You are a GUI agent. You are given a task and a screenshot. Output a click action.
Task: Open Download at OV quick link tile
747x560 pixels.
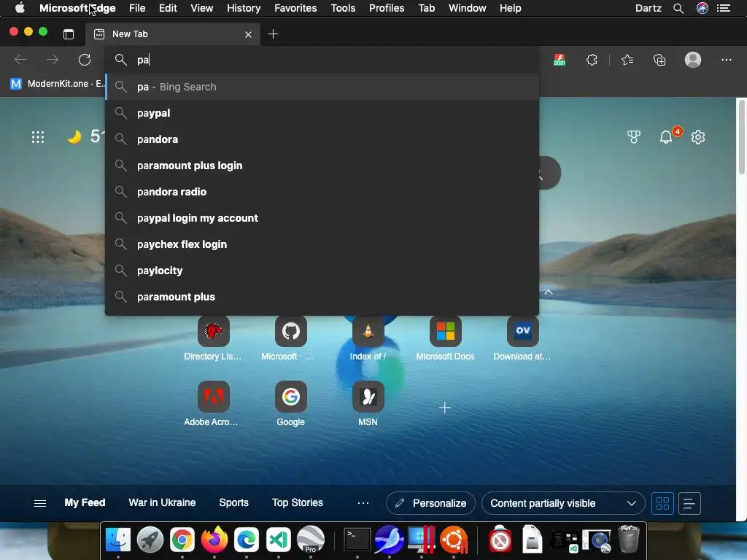[522, 330]
